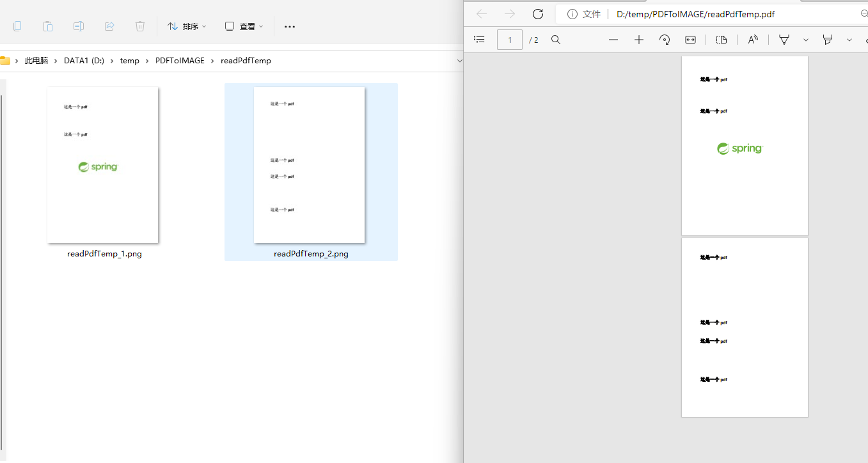Click the readPdfTemp_2.png file name
Screen dimensions: 868x463
coord(311,254)
